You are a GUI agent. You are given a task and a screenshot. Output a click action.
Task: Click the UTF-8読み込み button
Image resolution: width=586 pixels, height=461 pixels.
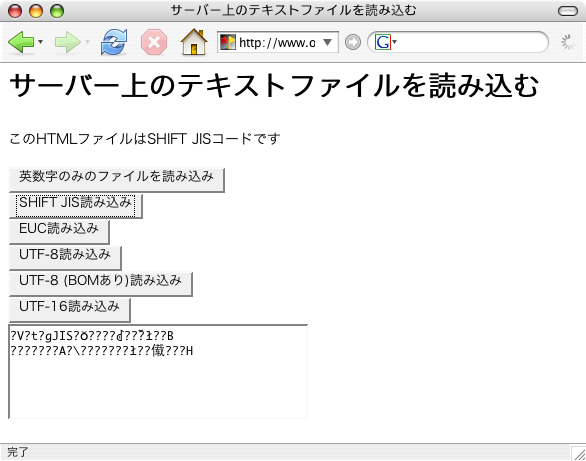pos(65,258)
